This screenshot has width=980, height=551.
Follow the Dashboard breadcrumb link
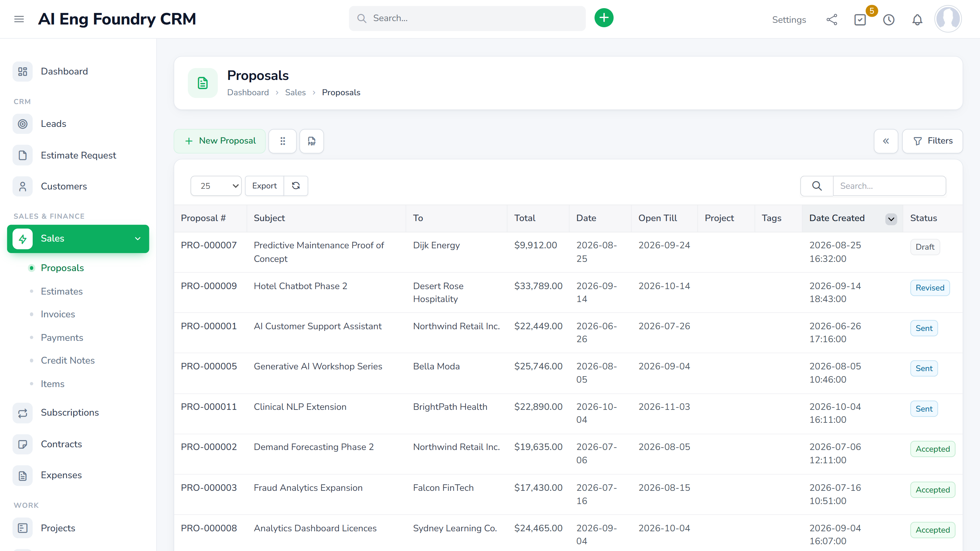click(248, 93)
